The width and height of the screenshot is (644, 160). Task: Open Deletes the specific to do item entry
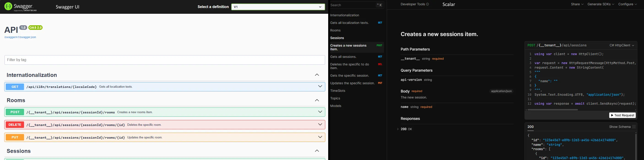[x=357, y=66]
